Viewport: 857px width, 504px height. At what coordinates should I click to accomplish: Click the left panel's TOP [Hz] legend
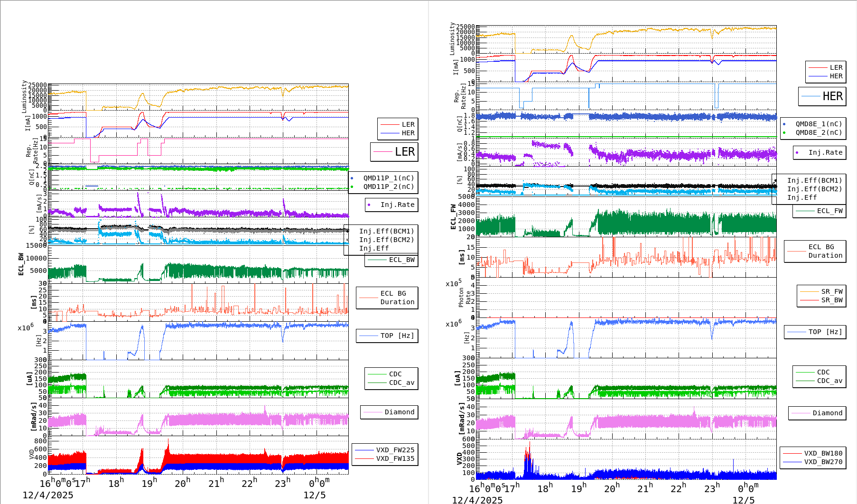(x=387, y=336)
